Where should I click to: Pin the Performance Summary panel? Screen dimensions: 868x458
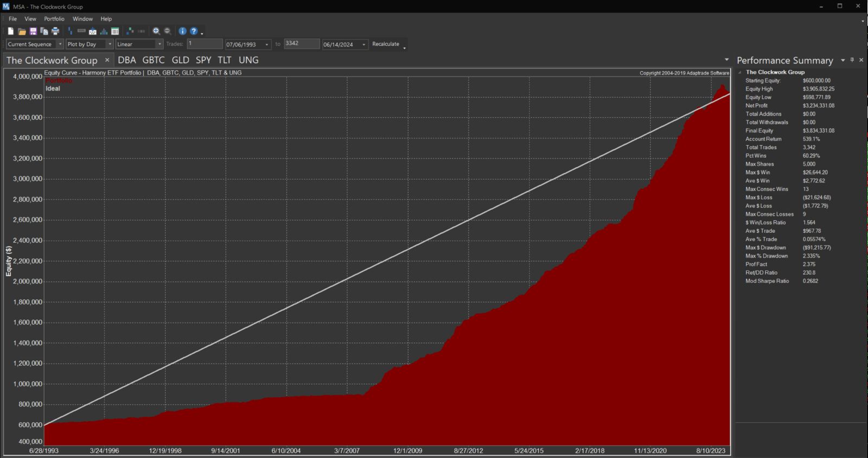pyautogui.click(x=852, y=60)
